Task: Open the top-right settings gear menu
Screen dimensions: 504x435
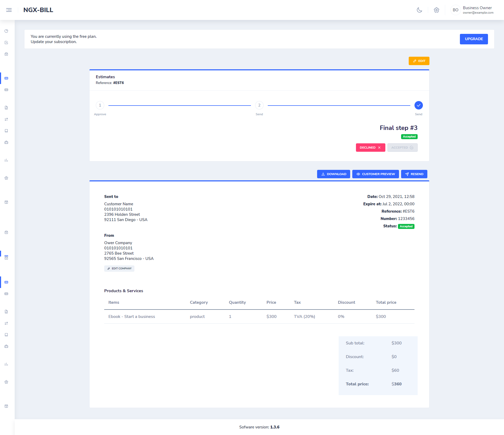Action: 437,10
